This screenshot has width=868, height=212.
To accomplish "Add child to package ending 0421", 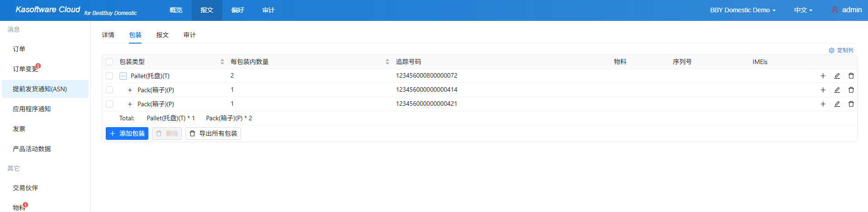I will click(x=823, y=104).
